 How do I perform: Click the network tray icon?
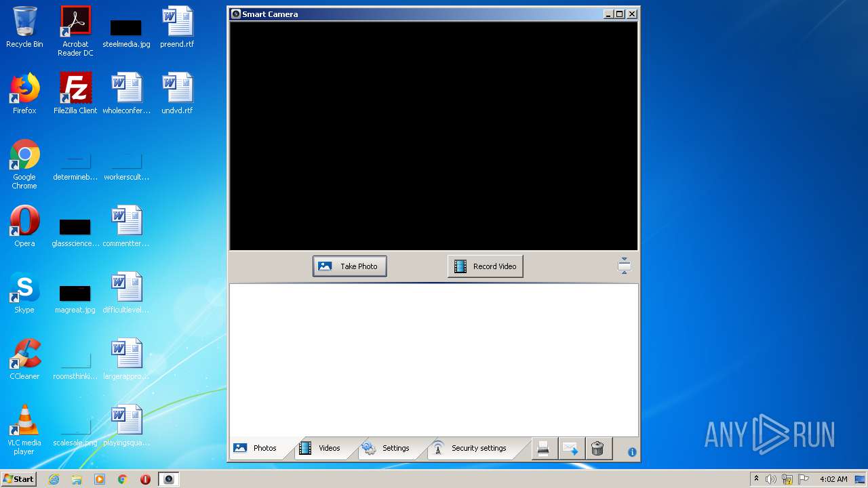[787, 479]
